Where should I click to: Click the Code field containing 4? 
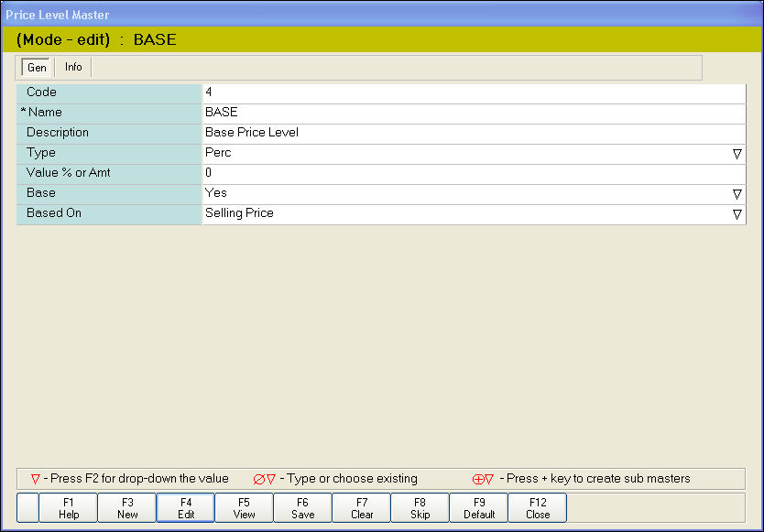pos(474,93)
